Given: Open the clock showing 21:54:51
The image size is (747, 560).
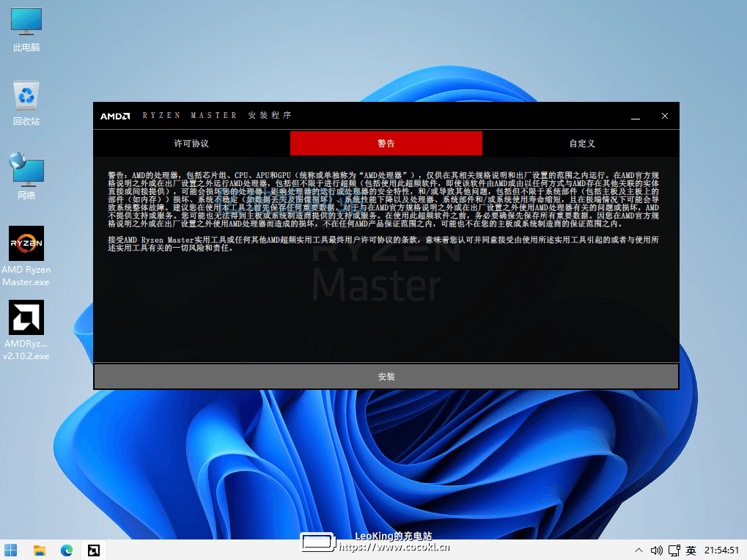Looking at the screenshot, I should [721, 550].
